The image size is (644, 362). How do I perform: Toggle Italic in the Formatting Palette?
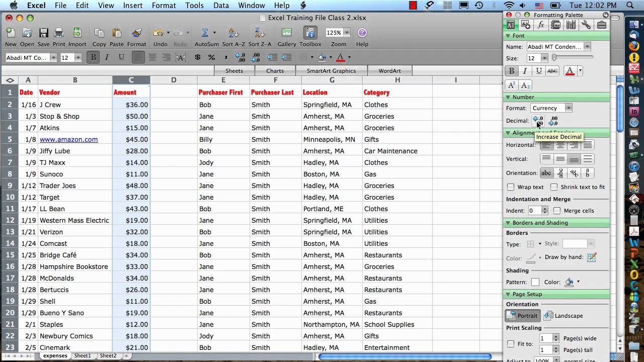click(525, 71)
